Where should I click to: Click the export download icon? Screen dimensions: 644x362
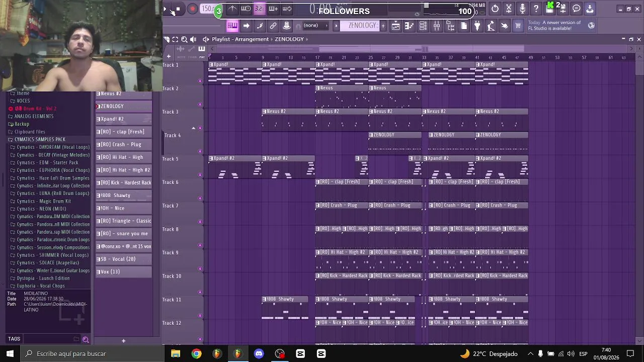[x=590, y=9]
